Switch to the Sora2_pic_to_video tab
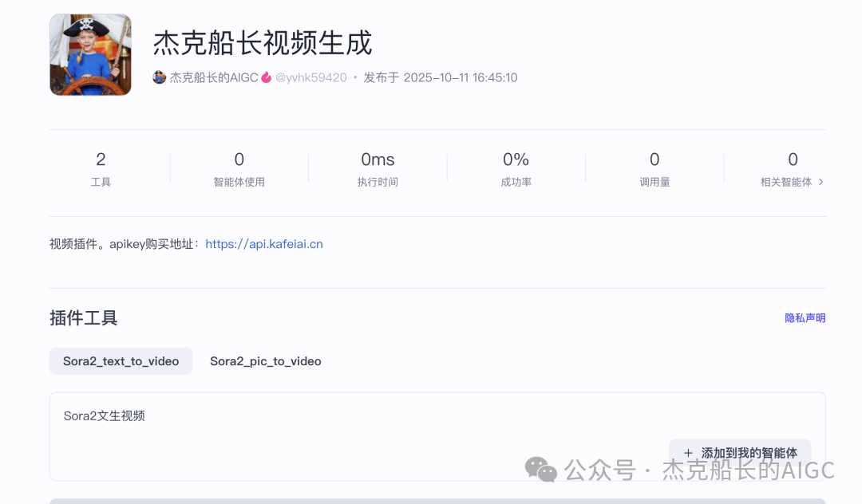 pyautogui.click(x=266, y=361)
